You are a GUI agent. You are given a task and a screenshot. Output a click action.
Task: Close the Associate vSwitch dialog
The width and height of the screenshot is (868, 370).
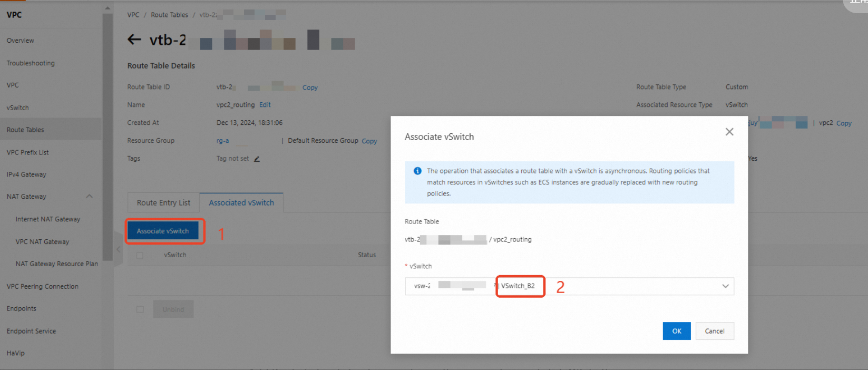[729, 132]
